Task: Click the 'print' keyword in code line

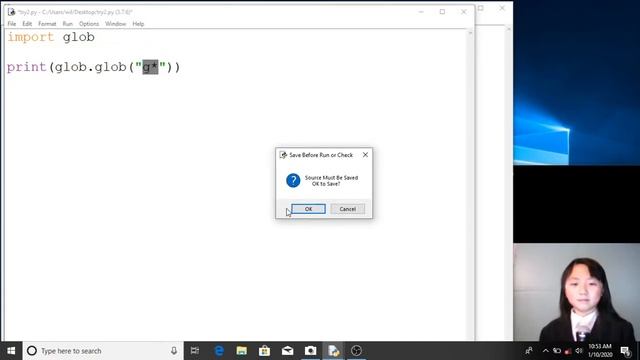Action: click(x=27, y=67)
